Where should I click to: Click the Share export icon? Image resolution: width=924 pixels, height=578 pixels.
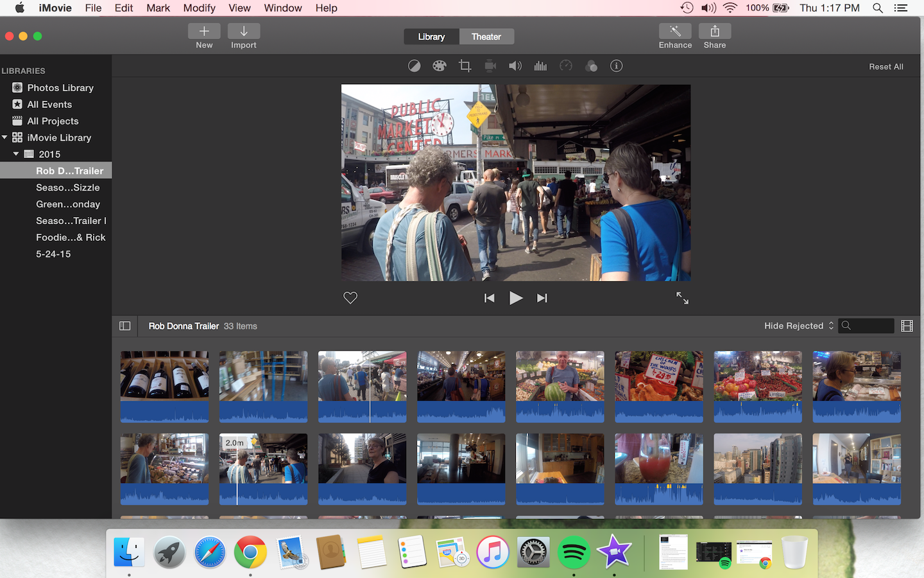tap(714, 31)
